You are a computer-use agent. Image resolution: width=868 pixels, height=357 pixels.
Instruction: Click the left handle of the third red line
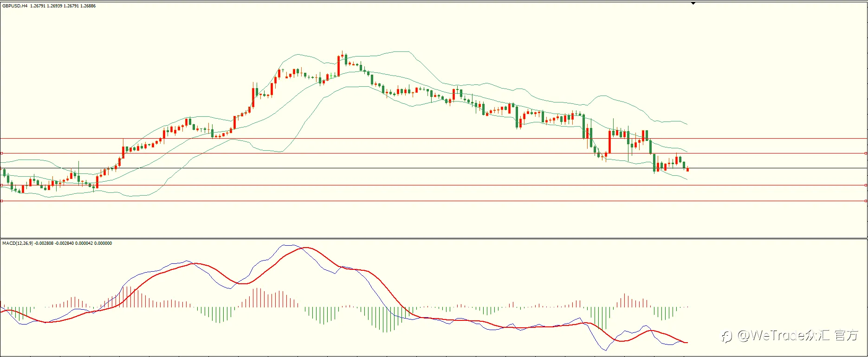1,185
